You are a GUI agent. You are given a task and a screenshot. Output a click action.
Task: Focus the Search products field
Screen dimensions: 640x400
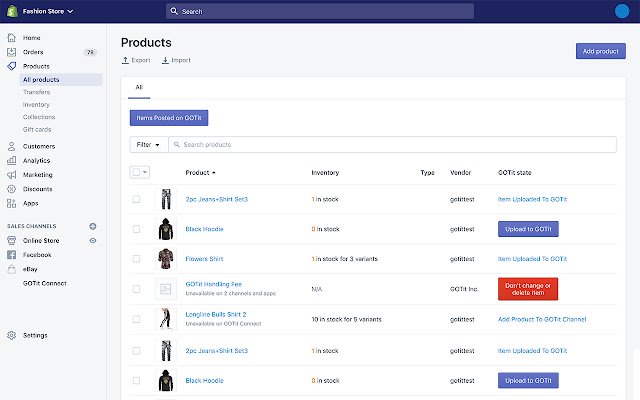click(x=392, y=144)
